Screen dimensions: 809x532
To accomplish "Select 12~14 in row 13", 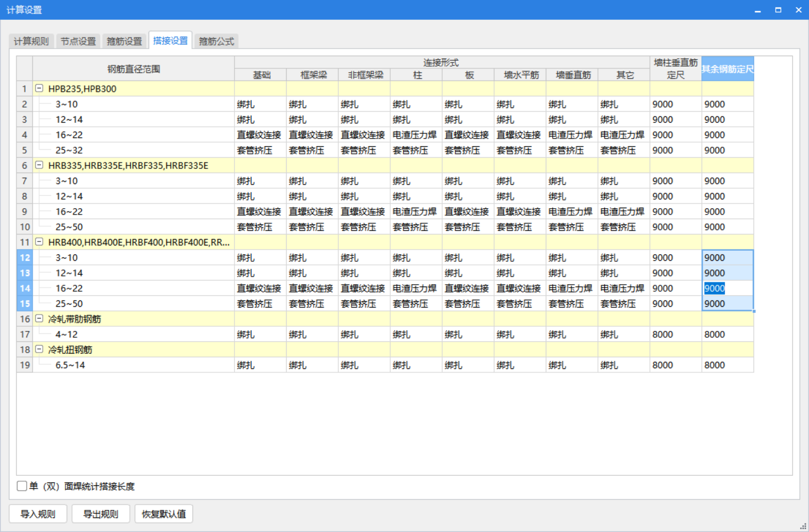I will point(133,273).
